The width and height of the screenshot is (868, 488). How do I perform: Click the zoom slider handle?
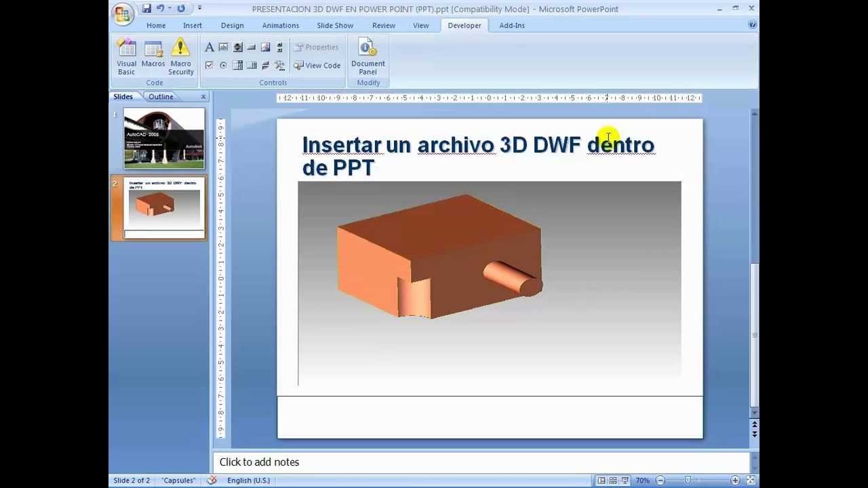pos(688,480)
